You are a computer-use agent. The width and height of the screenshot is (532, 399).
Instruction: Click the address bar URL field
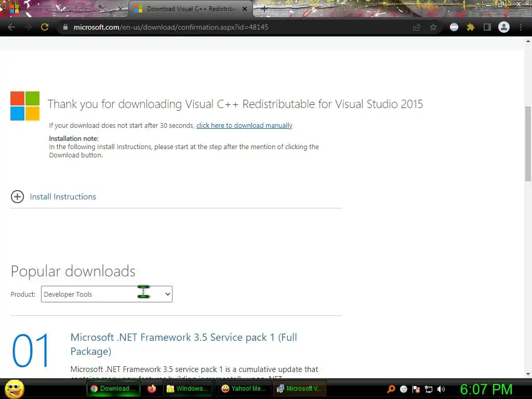tap(234, 27)
